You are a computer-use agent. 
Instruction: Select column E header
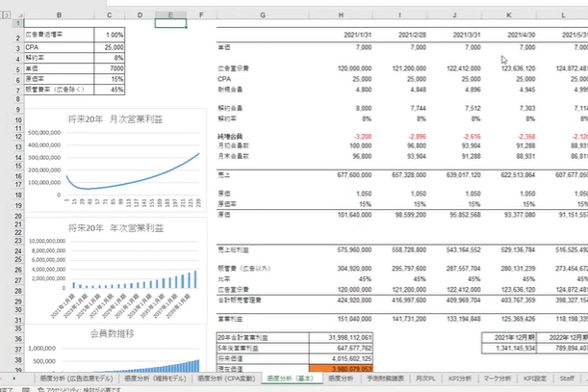click(x=170, y=15)
